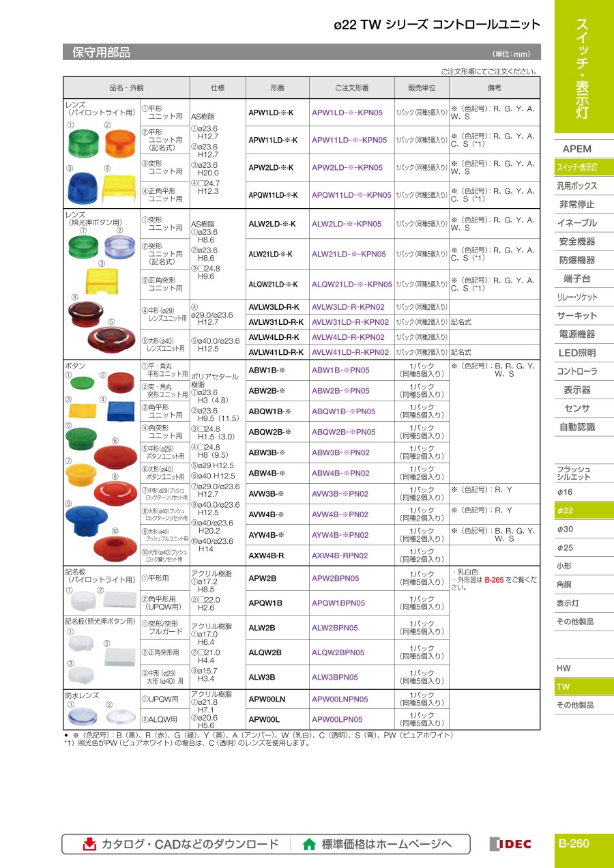This screenshot has height=868, width=614.
Task: Click order number ABW1B-※PN05
Action: pyautogui.click(x=340, y=370)
